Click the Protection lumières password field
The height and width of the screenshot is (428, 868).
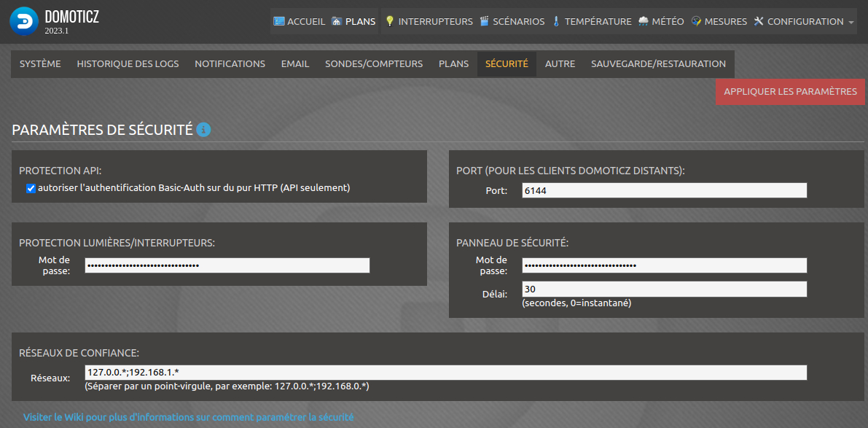(227, 265)
